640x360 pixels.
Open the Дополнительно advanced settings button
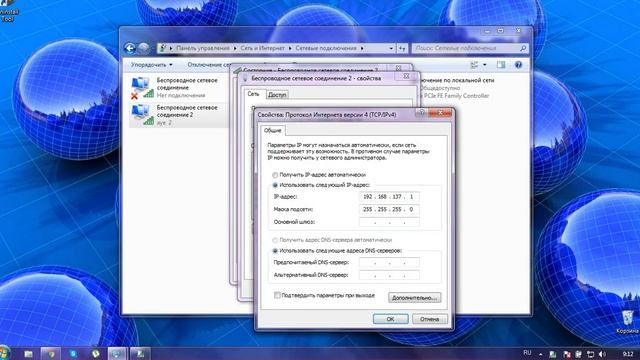click(x=414, y=298)
